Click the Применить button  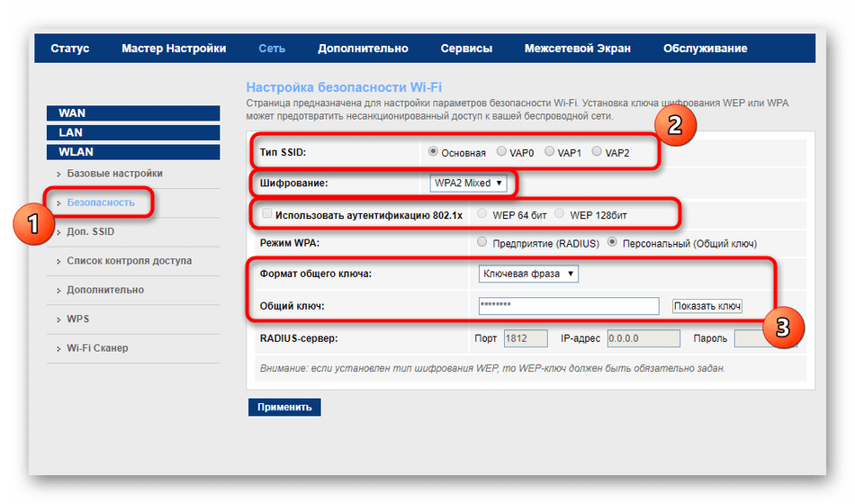pos(284,407)
